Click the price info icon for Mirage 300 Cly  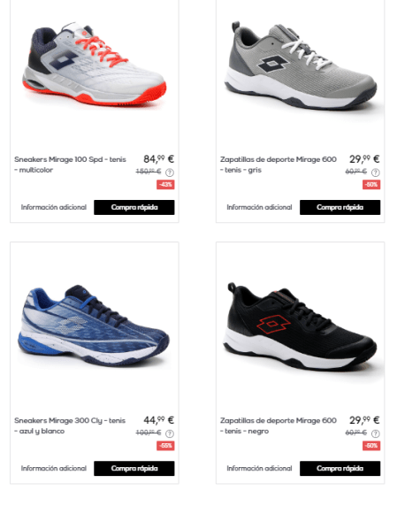[170, 433]
